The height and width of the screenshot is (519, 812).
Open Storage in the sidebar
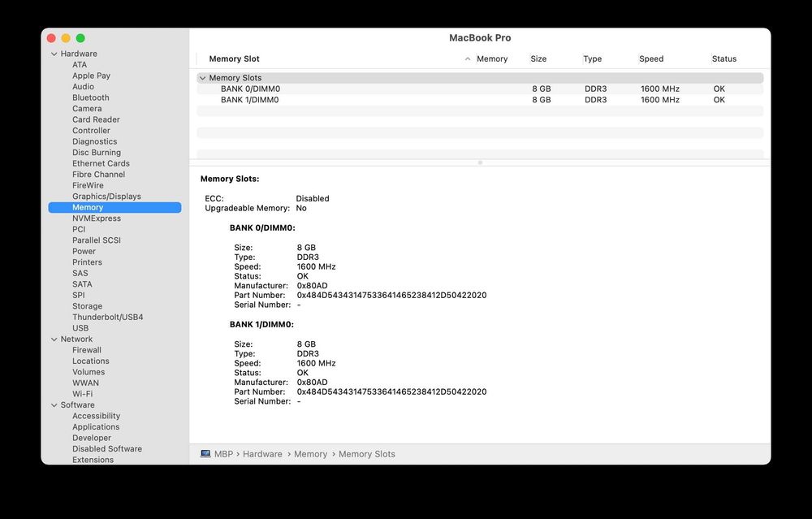coord(88,306)
